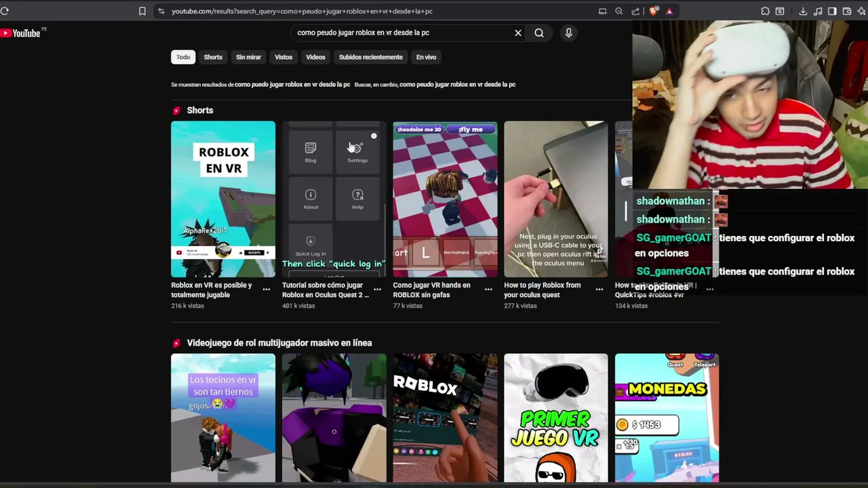
Task: Click the 'Videojuego de rol multijugador masivo en línea' shelf icon
Action: coord(176,343)
